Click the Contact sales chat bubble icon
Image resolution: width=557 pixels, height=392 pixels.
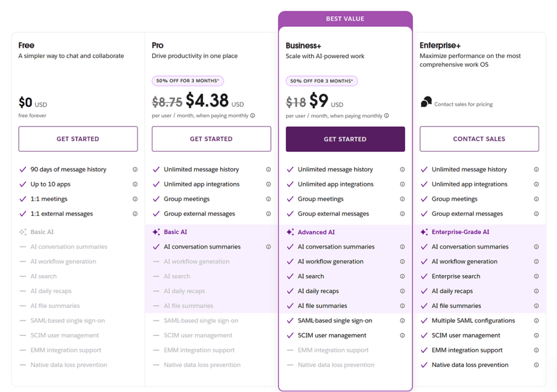click(426, 102)
